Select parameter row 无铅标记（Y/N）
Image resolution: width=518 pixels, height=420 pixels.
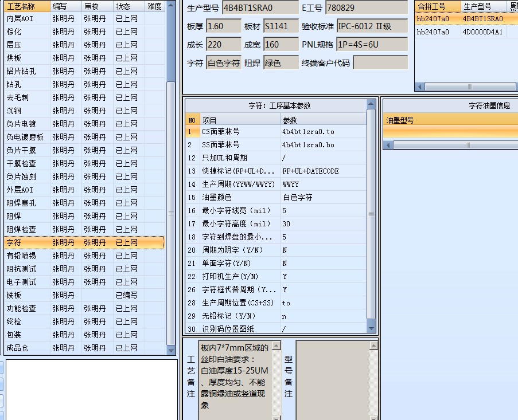[x=276, y=316]
